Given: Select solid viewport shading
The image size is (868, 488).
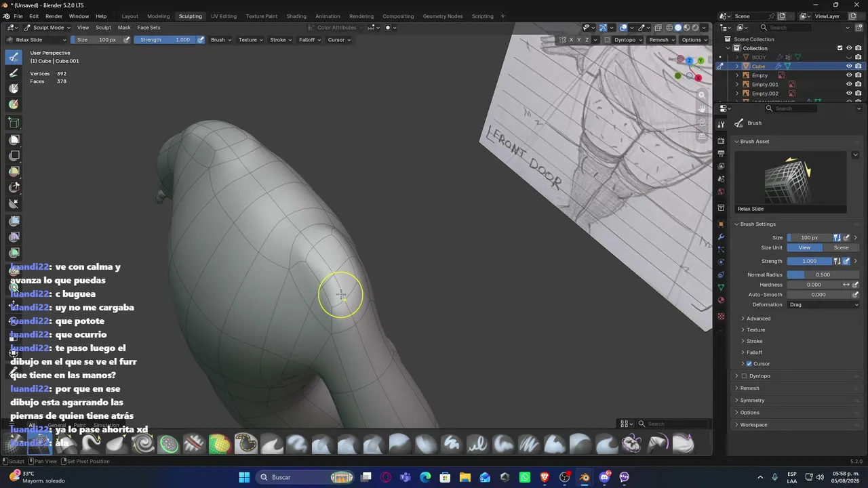Looking at the screenshot, I should point(678,28).
